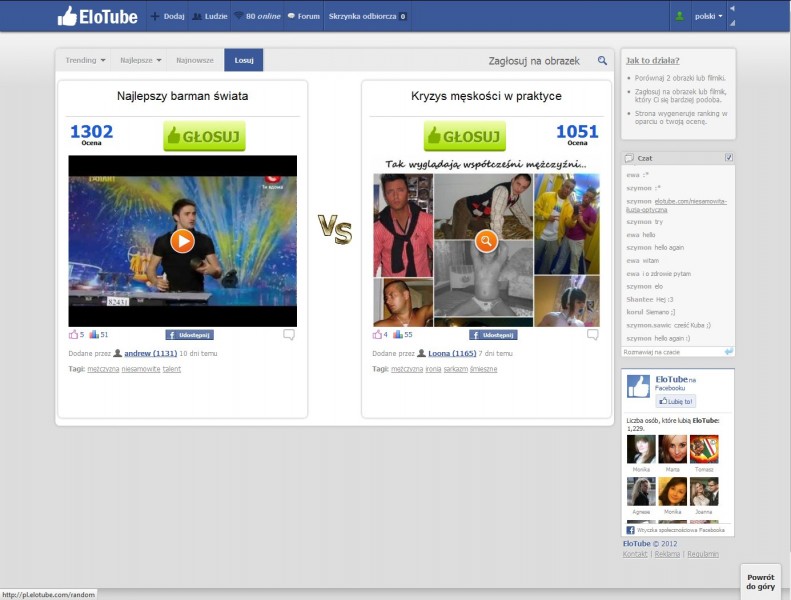Select the Losuj tab
Screen dimensions: 791x600
click(x=244, y=60)
